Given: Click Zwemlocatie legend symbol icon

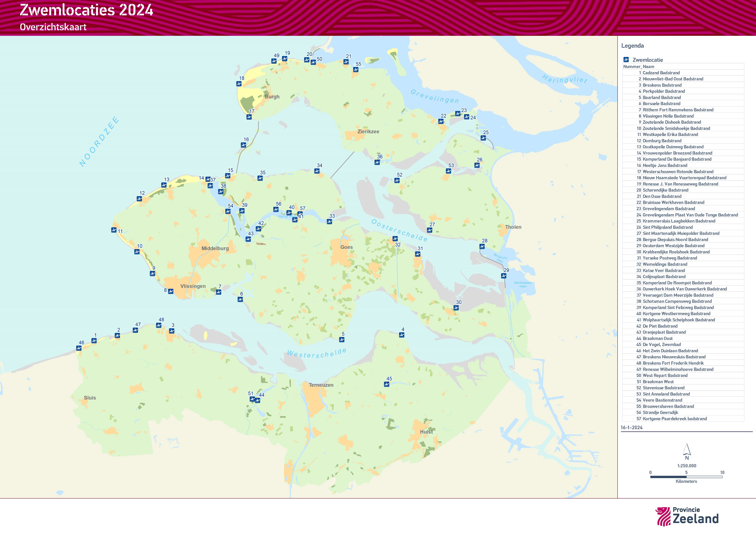Looking at the screenshot, I should (626, 60).
